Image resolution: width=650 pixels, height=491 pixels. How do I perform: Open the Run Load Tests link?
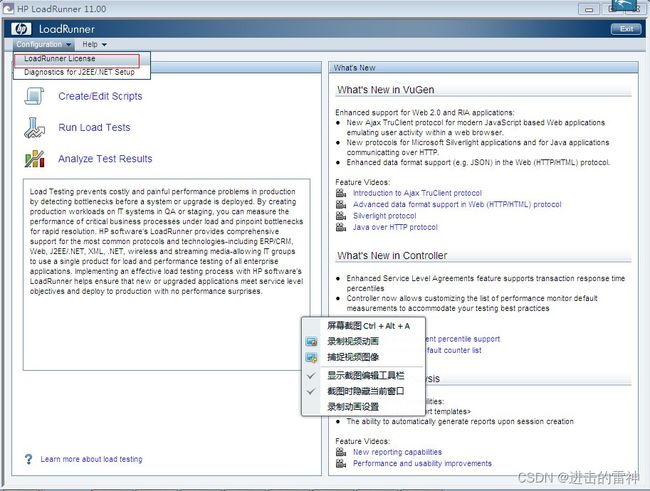tap(94, 127)
